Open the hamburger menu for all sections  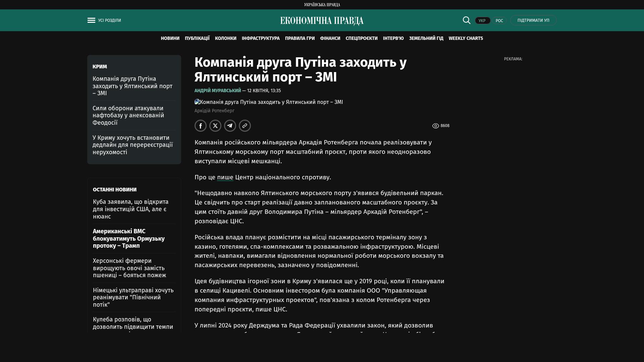(91, 20)
